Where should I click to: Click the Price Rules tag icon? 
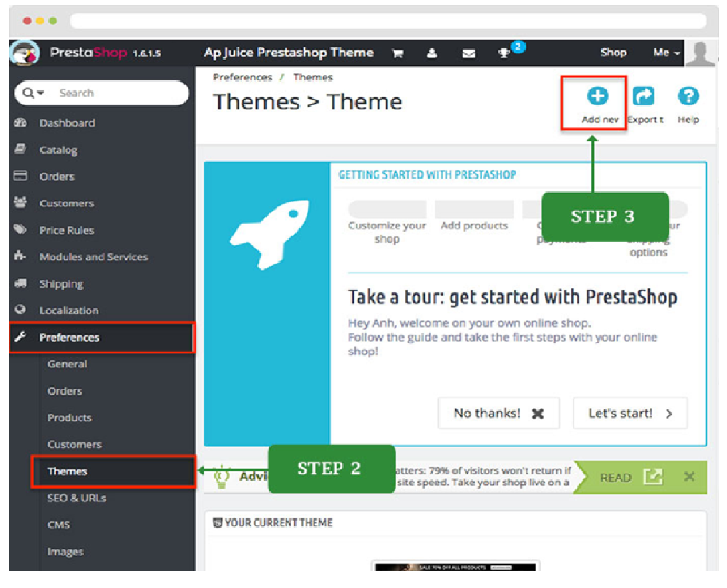click(21, 230)
